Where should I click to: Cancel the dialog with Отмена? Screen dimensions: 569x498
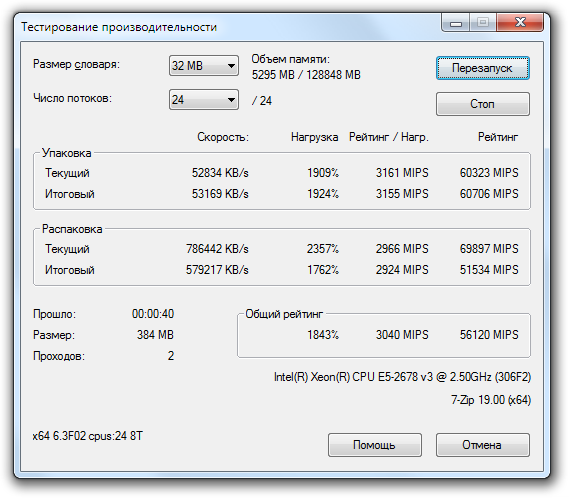tap(483, 445)
